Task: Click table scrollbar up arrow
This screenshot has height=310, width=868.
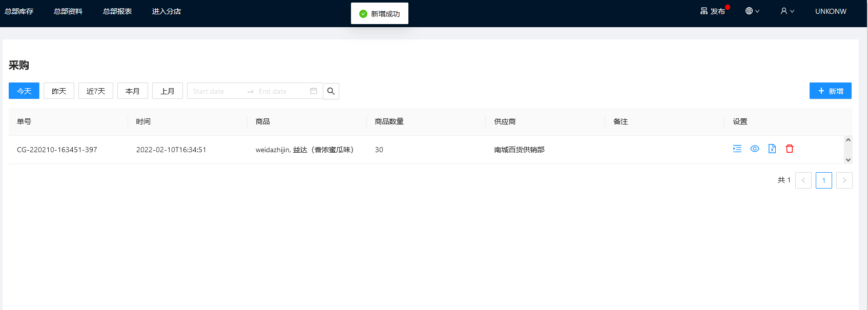Action: click(x=848, y=140)
